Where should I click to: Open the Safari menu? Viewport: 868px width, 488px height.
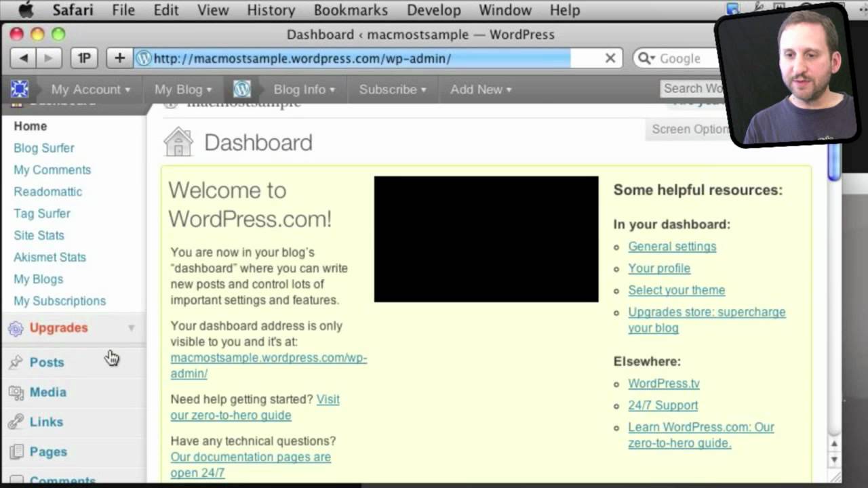coord(73,10)
